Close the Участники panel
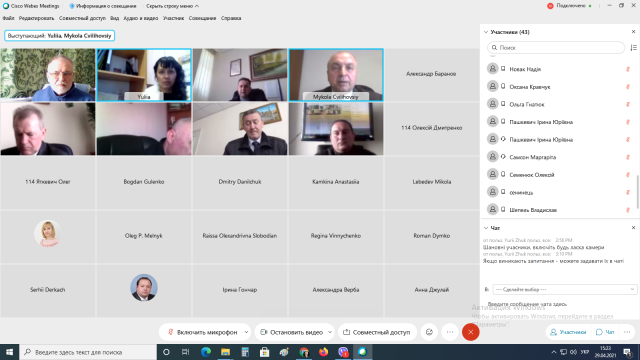640x360 pixels. 633,32
